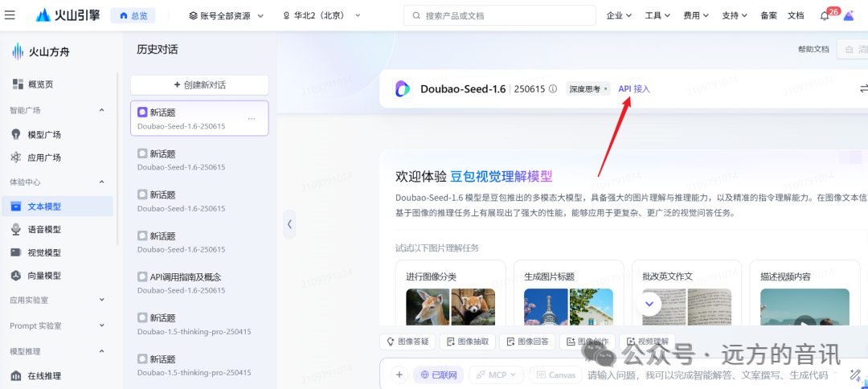This screenshot has width=868, height=389.
Task: Open the 费用 menu
Action: click(696, 15)
